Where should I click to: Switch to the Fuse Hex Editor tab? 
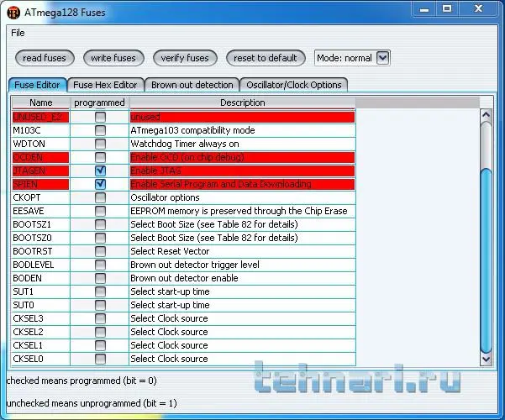click(x=105, y=85)
